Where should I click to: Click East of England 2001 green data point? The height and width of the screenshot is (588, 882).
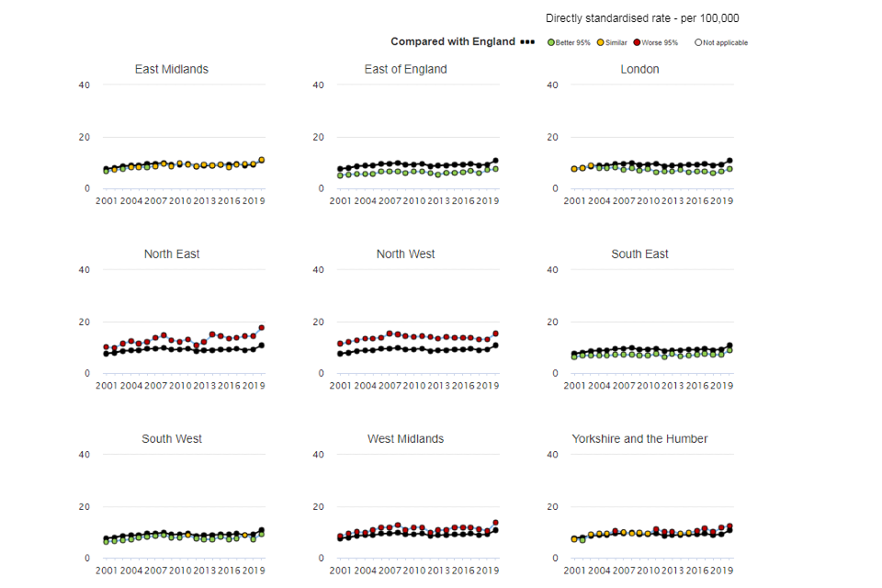pos(340,175)
